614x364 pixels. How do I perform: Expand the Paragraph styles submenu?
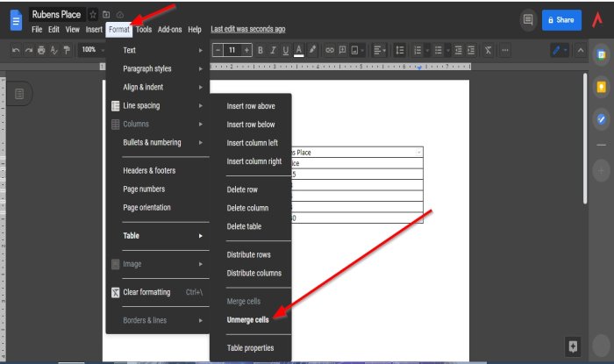pos(158,68)
